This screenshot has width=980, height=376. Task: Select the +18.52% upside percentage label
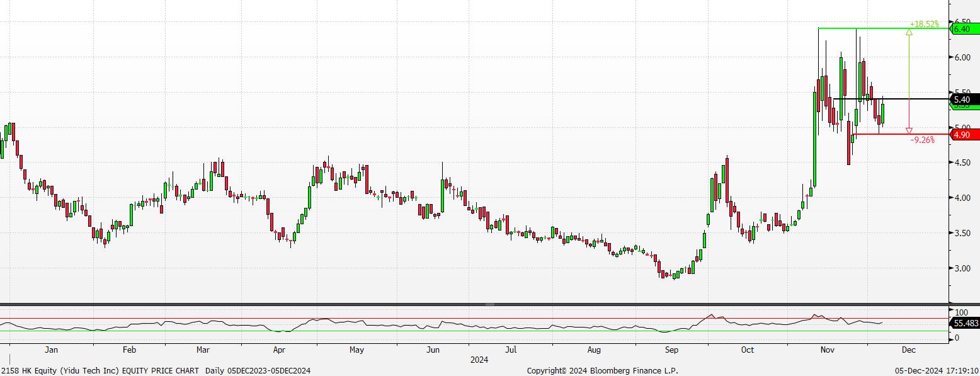point(923,24)
